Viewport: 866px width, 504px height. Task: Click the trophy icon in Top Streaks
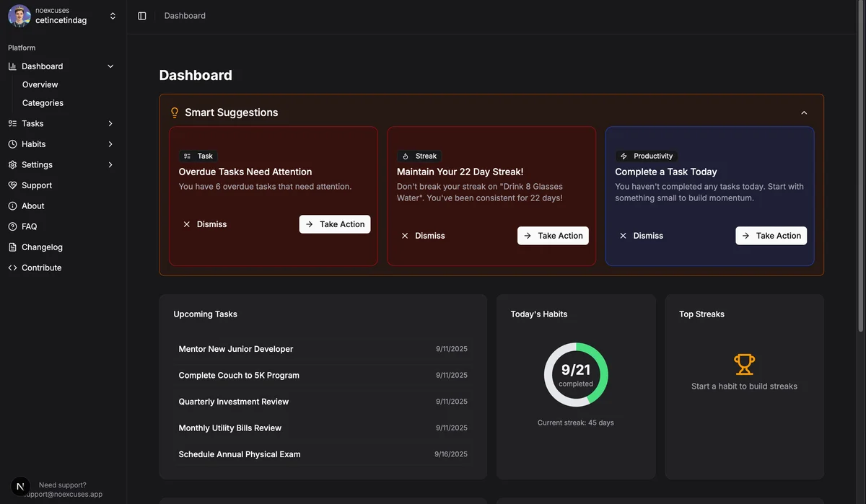tap(744, 364)
